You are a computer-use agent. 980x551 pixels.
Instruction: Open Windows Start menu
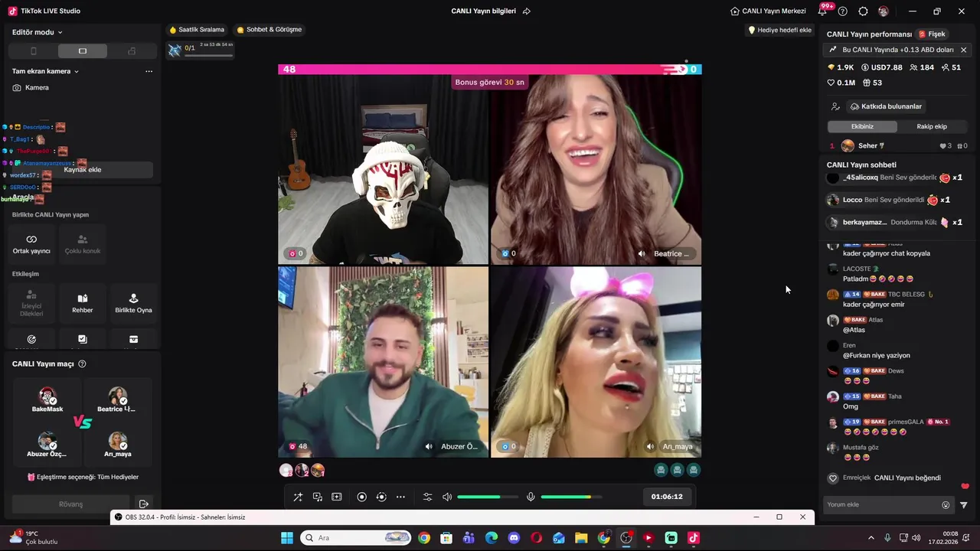point(287,538)
